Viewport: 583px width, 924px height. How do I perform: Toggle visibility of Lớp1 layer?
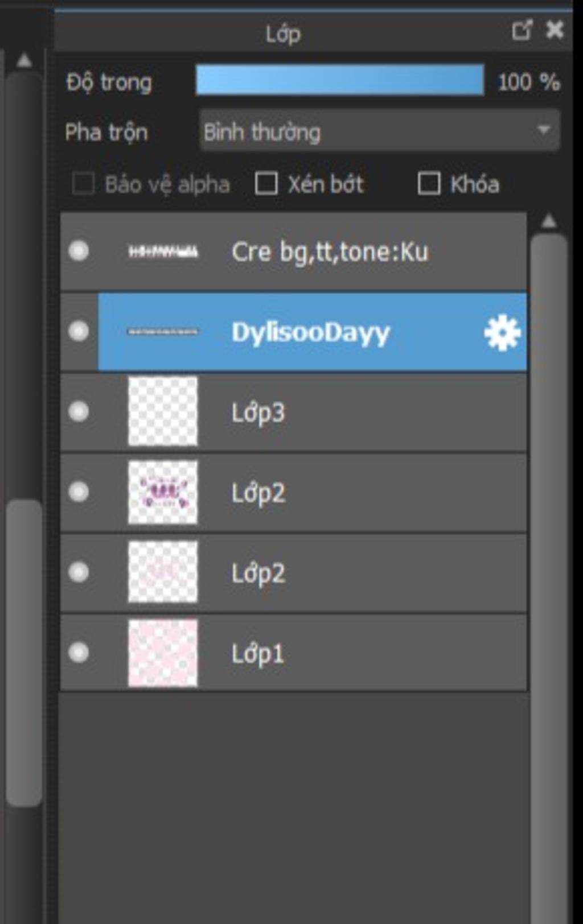tap(79, 653)
